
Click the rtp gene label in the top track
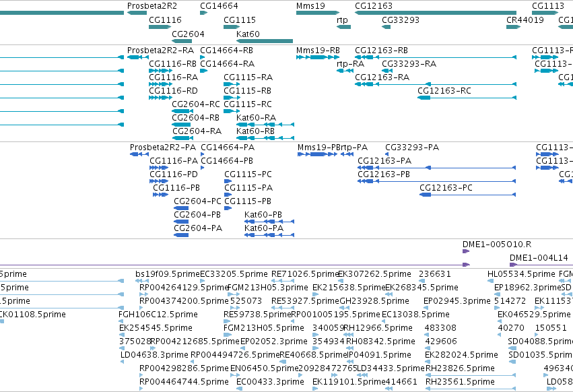[x=342, y=20]
